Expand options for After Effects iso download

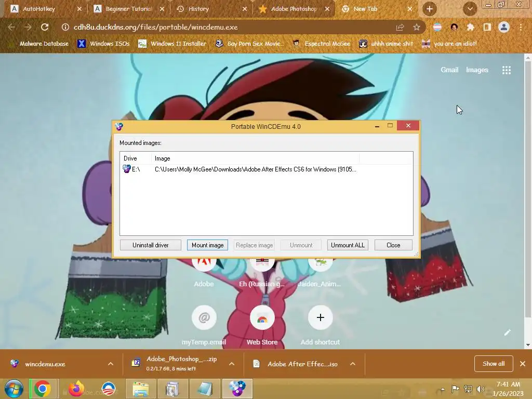pos(353,364)
